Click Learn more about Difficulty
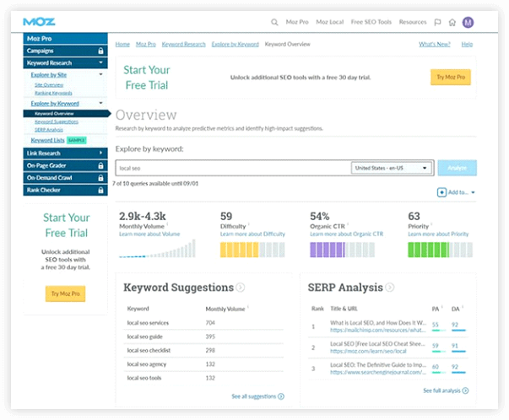The height and width of the screenshot is (420, 509). tap(252, 234)
